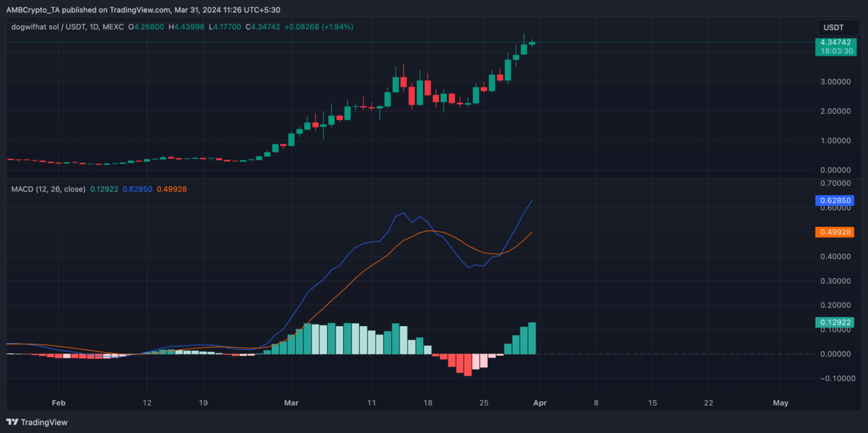868x433 pixels.
Task: Click the May label on the date axis
Action: 780,403
